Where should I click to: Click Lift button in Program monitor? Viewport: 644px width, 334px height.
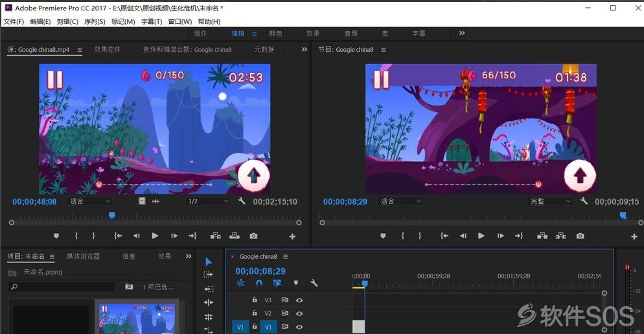coord(542,236)
